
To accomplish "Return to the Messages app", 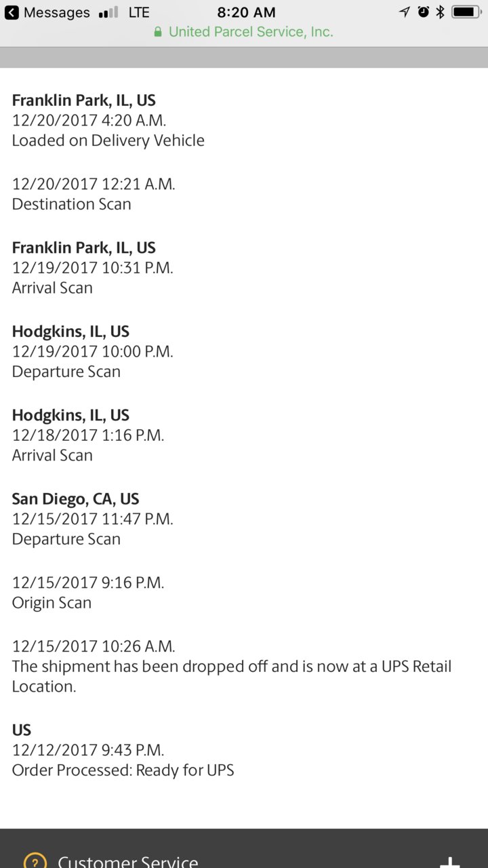I will [x=47, y=12].
